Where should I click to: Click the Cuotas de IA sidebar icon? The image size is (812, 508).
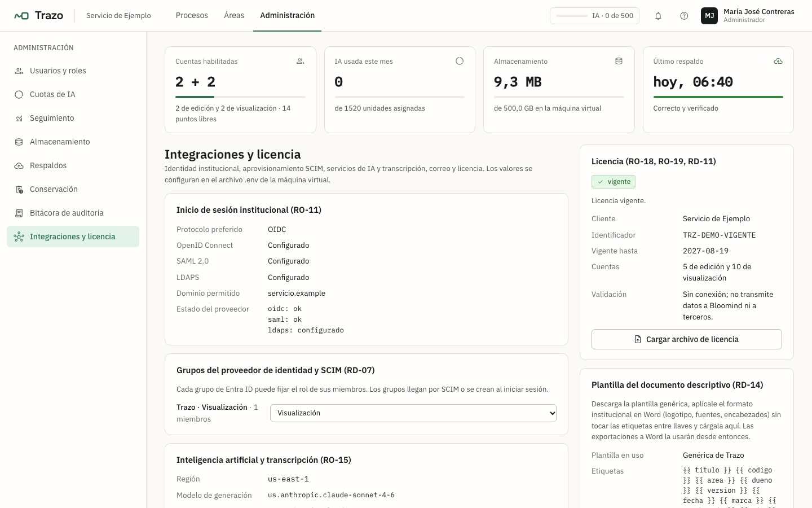click(x=19, y=94)
